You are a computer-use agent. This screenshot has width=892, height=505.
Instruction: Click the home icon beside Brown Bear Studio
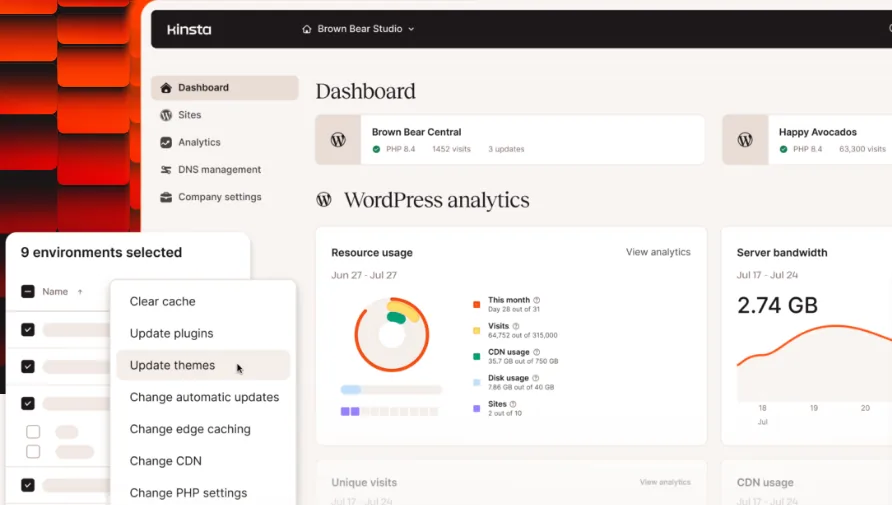point(307,29)
